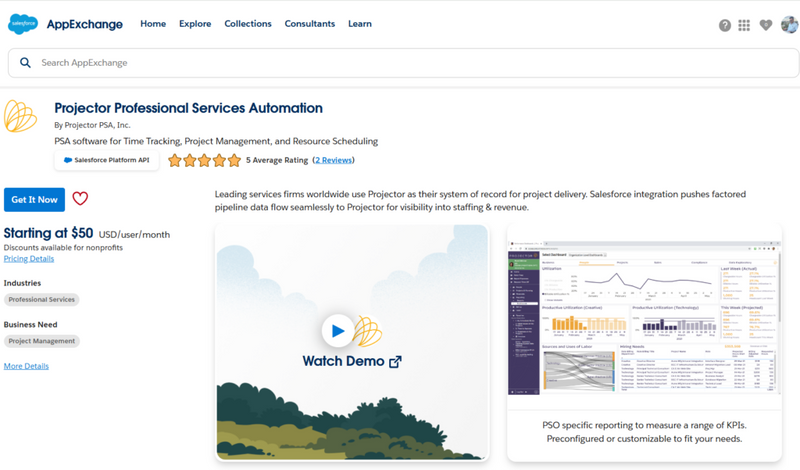Select the Professional Services industry tag
Viewport: 800px width, 470px height.
point(41,300)
